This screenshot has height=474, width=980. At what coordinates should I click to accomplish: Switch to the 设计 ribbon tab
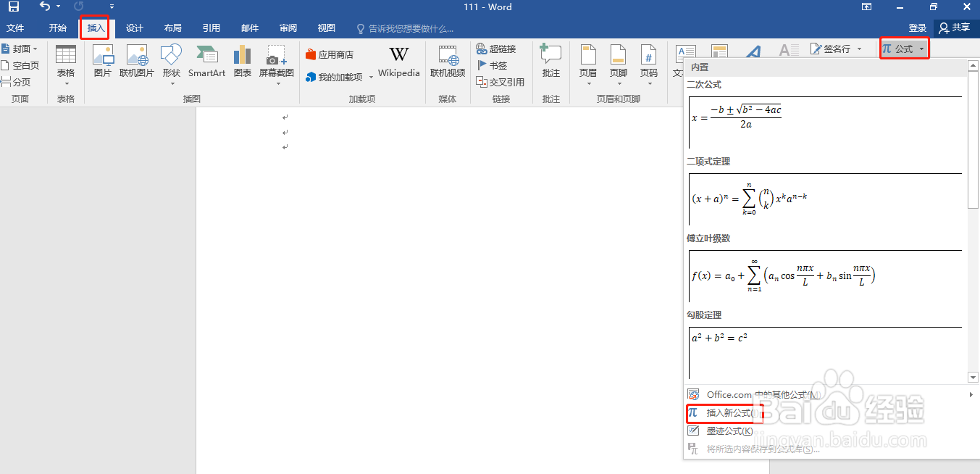coord(134,28)
